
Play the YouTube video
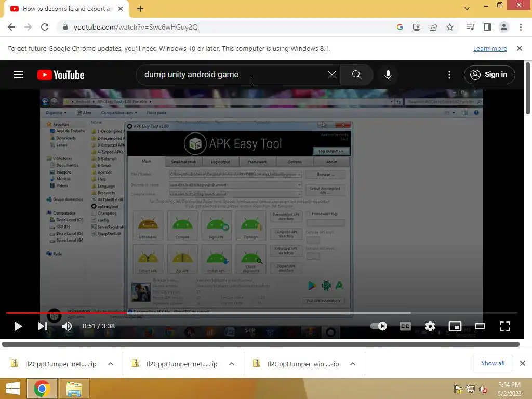(18, 326)
